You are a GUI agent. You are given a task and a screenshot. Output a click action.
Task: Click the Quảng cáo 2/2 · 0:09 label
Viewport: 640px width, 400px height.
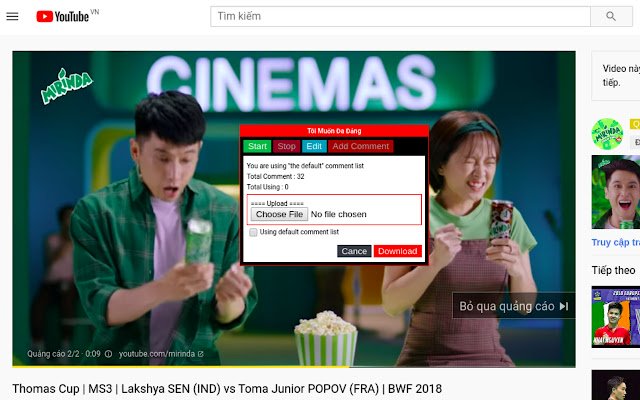(x=64, y=354)
